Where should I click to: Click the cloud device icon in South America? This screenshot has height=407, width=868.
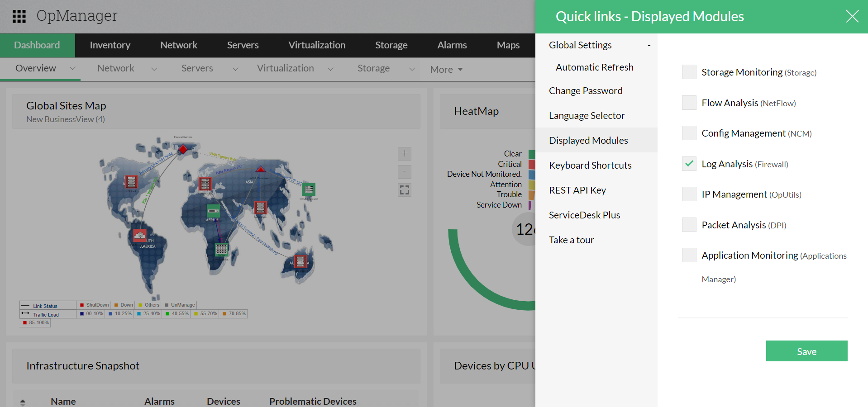point(140,236)
